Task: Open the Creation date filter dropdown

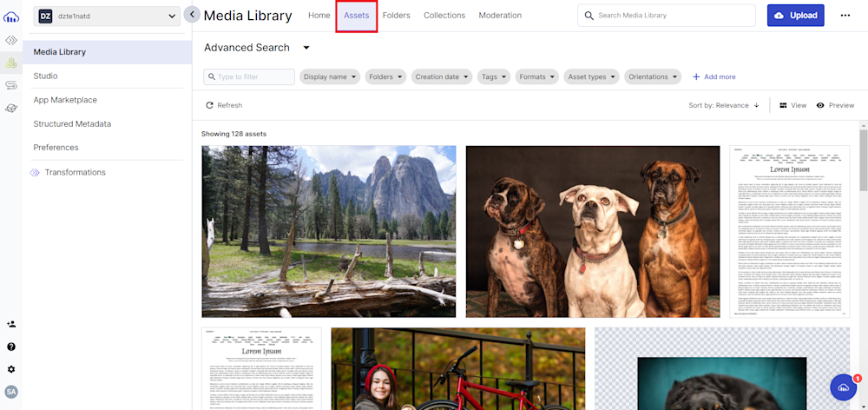Action: tap(441, 77)
